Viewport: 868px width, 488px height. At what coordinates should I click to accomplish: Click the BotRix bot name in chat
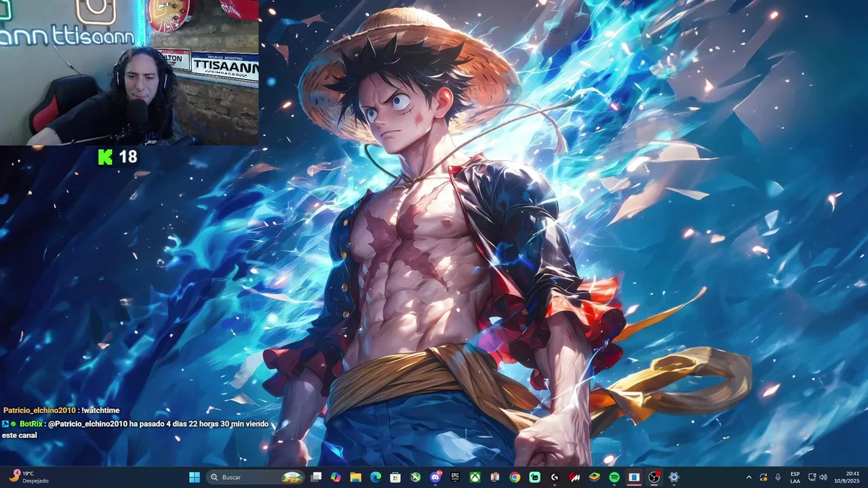(x=31, y=424)
